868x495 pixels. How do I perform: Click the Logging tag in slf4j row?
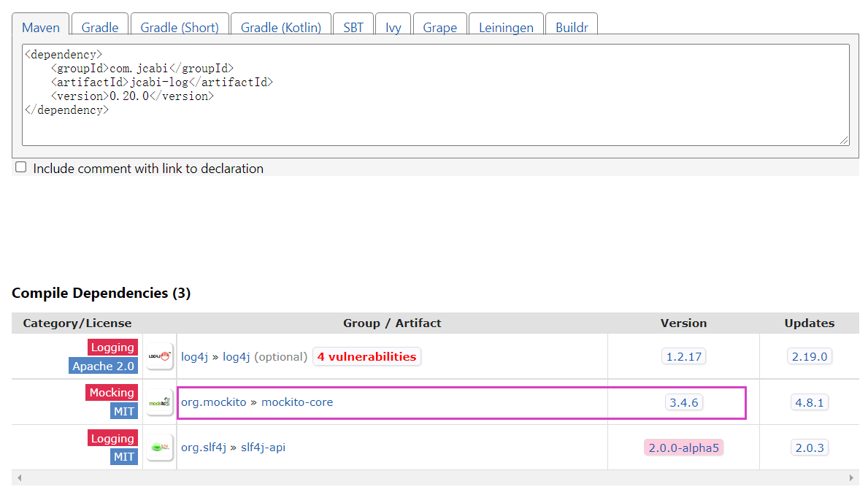[x=112, y=439]
